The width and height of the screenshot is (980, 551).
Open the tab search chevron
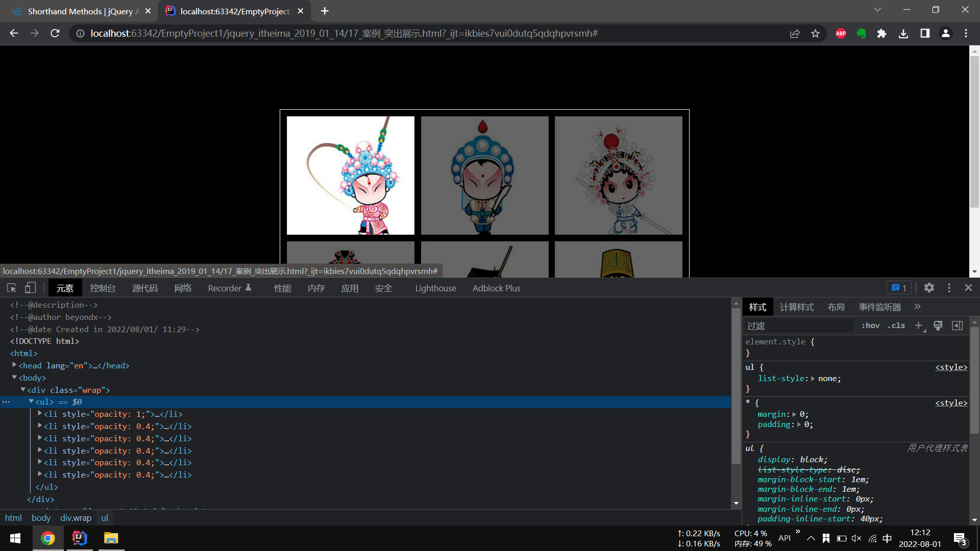(877, 10)
